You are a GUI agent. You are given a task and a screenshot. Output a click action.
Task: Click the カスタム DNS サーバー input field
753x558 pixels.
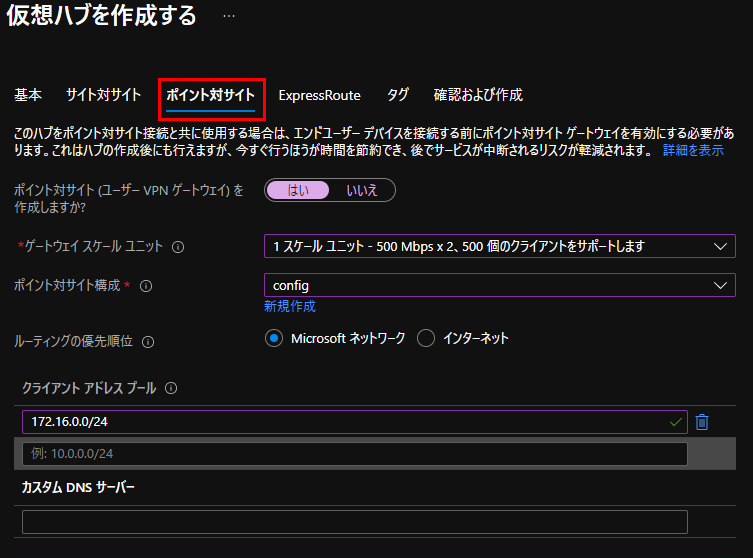pos(355,522)
